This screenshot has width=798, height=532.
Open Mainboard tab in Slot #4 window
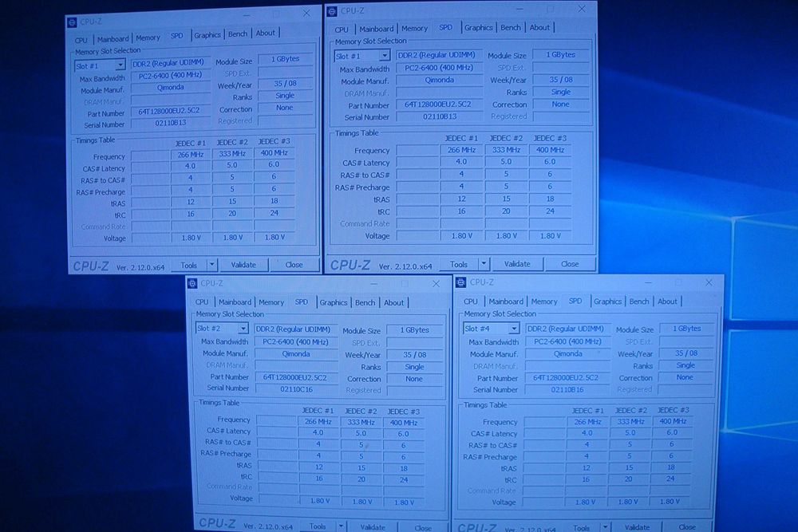(x=505, y=301)
